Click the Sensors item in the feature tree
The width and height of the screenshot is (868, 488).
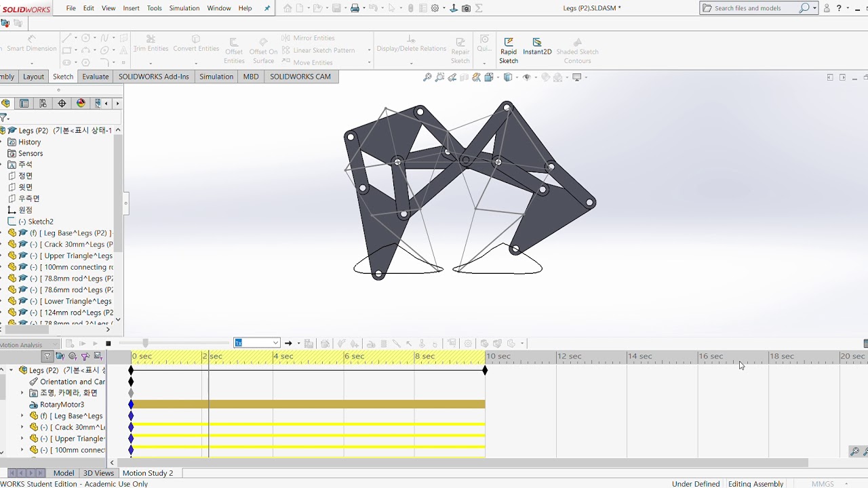pyautogui.click(x=31, y=153)
